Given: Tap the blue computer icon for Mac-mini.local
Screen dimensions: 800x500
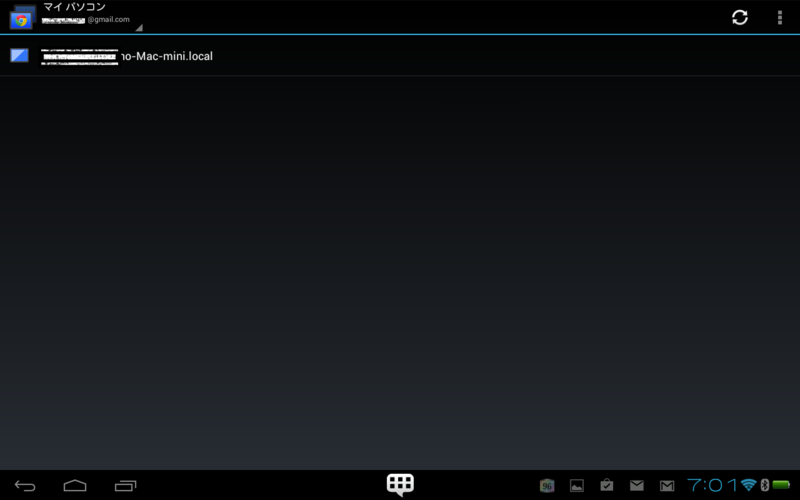Looking at the screenshot, I should click(19, 55).
